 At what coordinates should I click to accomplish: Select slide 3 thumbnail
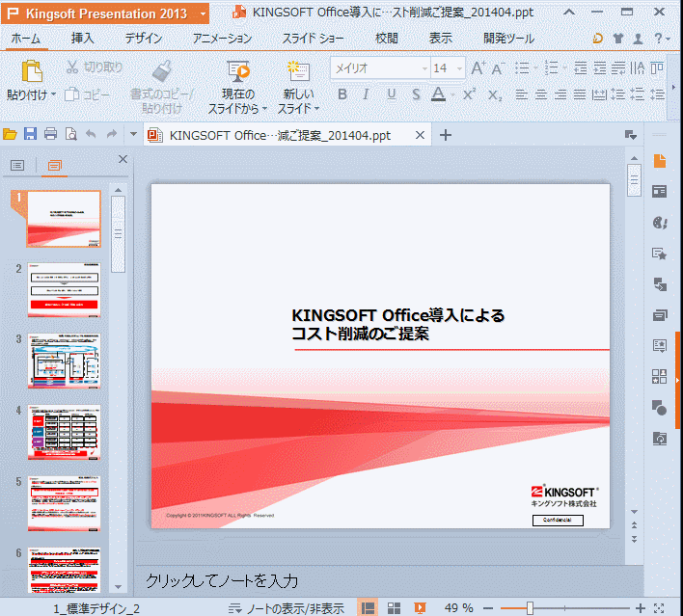64,361
